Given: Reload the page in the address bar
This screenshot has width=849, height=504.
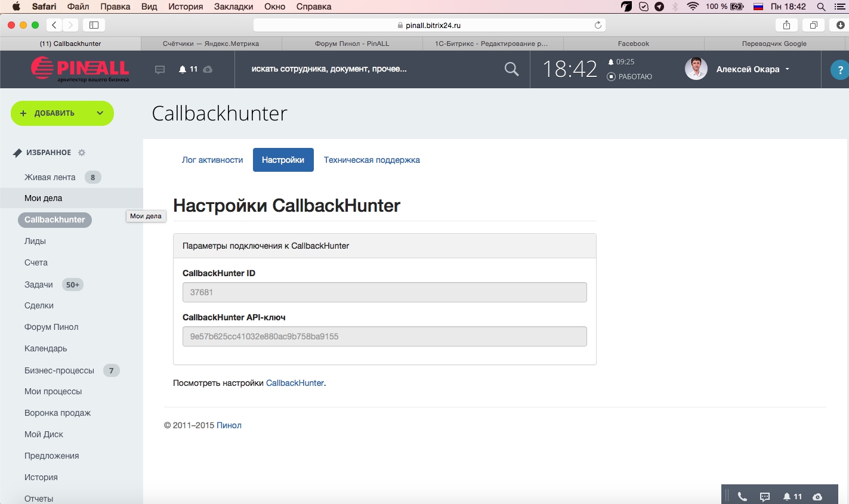Looking at the screenshot, I should pyautogui.click(x=598, y=25).
